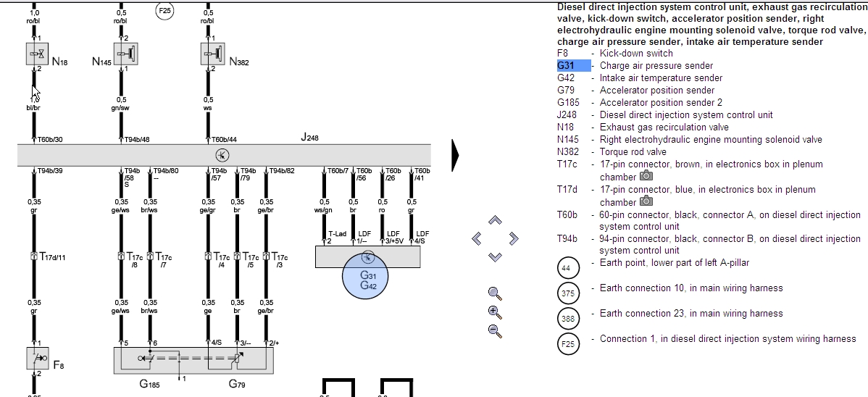Zoom out with the minus magnifier
The height and width of the screenshot is (397, 868).
click(x=495, y=330)
